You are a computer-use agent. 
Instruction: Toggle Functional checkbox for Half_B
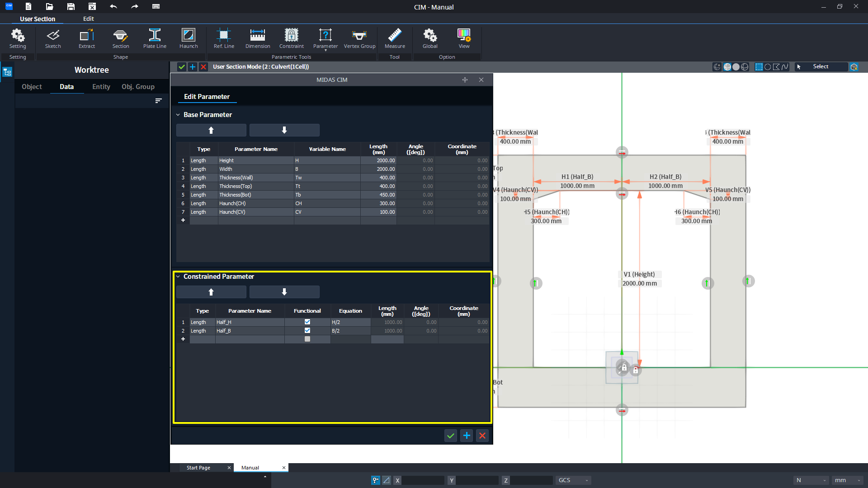[307, 331]
